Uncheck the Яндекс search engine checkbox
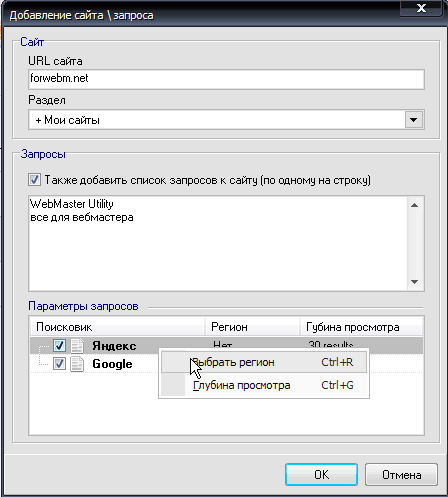Image resolution: width=448 pixels, height=497 pixels. coord(59,346)
